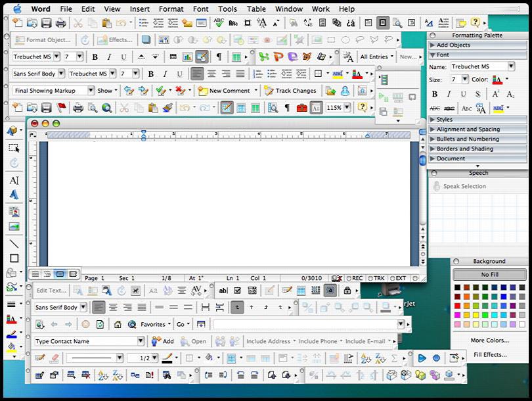The height and width of the screenshot is (401, 532).
Task: Toggle the REC indicator in the status bar
Action: point(355,278)
